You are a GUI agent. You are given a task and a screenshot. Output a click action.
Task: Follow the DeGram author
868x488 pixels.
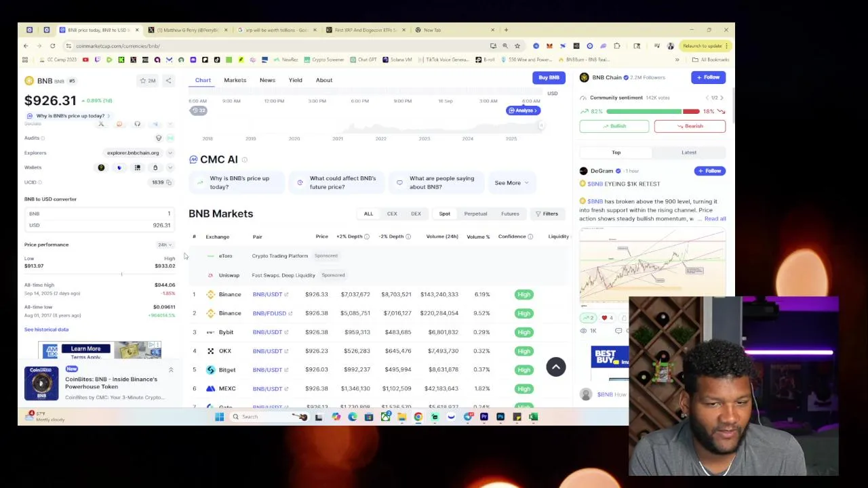click(710, 171)
